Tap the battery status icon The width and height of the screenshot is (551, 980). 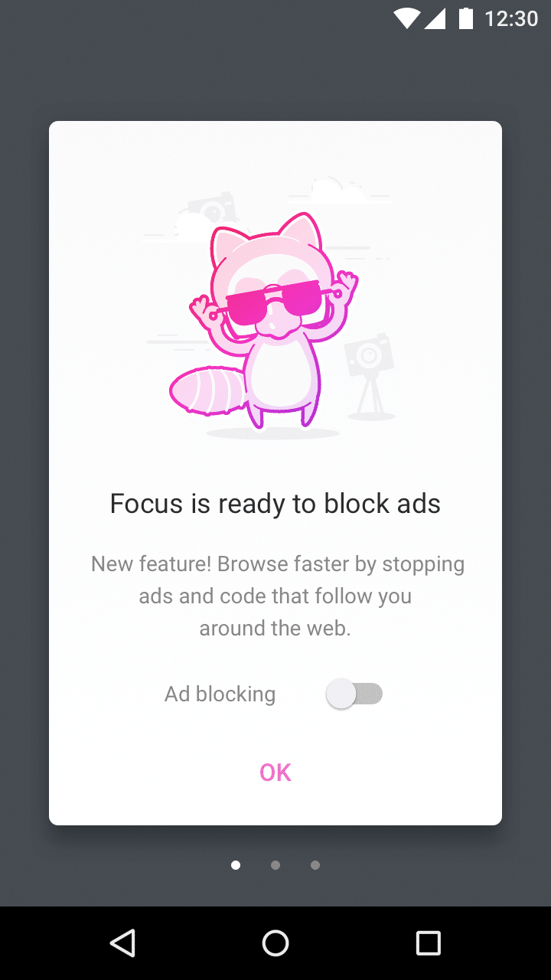465,18
